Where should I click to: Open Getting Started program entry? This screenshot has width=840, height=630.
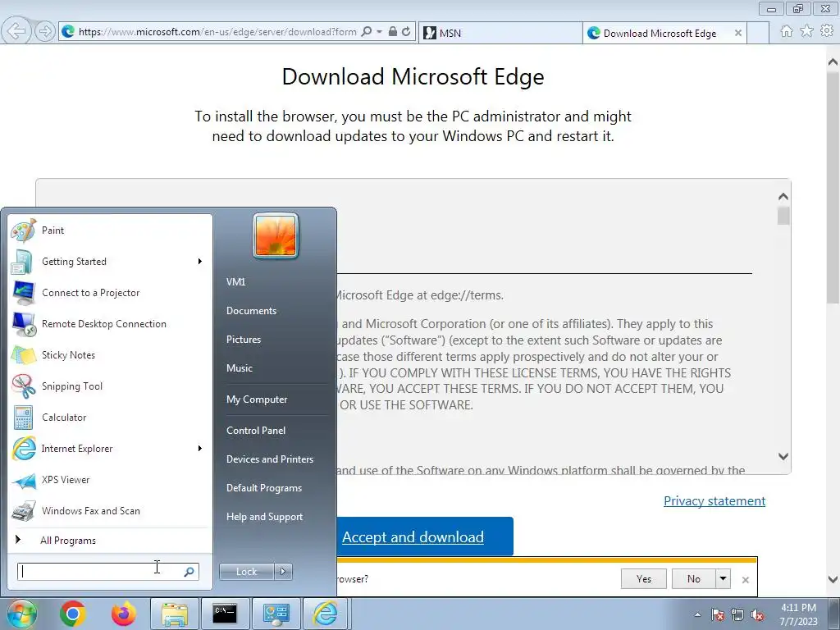tap(109, 262)
